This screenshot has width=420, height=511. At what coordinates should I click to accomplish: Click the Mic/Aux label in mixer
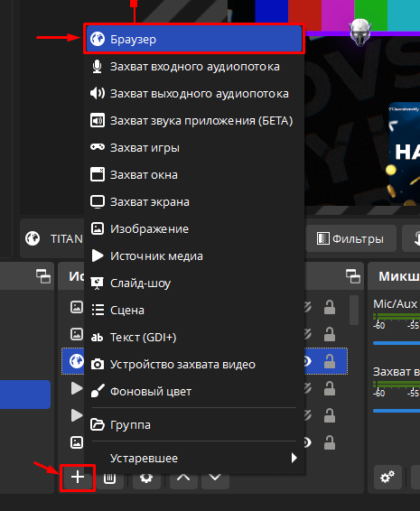pos(396,304)
